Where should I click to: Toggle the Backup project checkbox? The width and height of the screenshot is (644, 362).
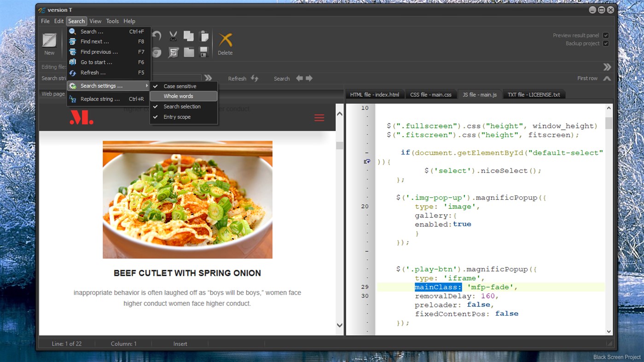click(606, 44)
